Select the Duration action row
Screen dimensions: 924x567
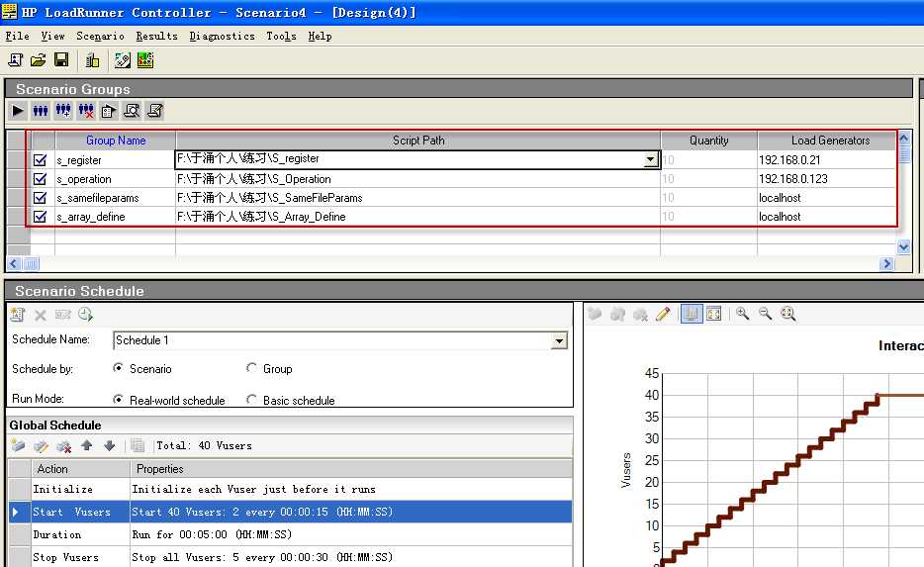point(290,534)
